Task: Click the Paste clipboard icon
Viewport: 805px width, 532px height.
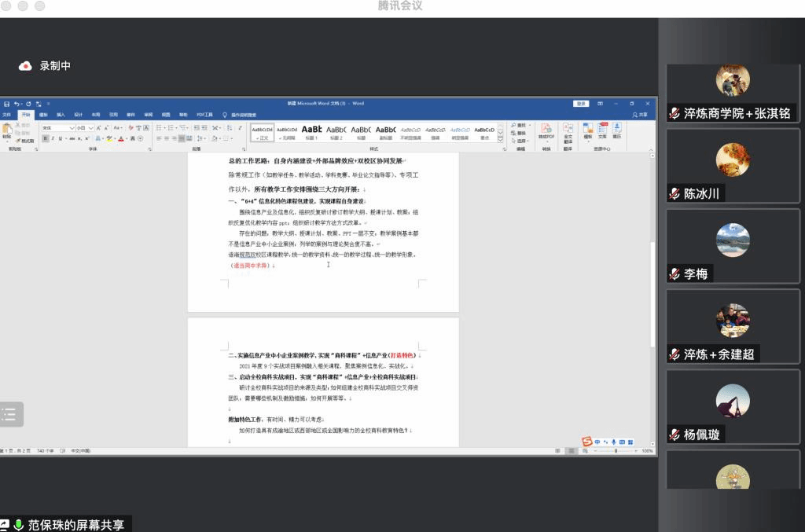Action: (8, 129)
